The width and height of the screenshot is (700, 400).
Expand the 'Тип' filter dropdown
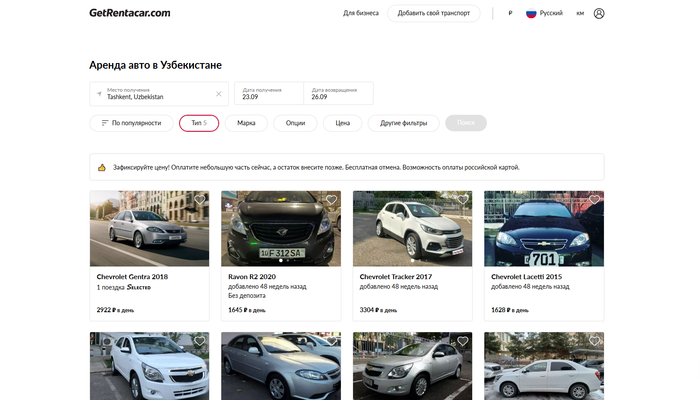[199, 123]
